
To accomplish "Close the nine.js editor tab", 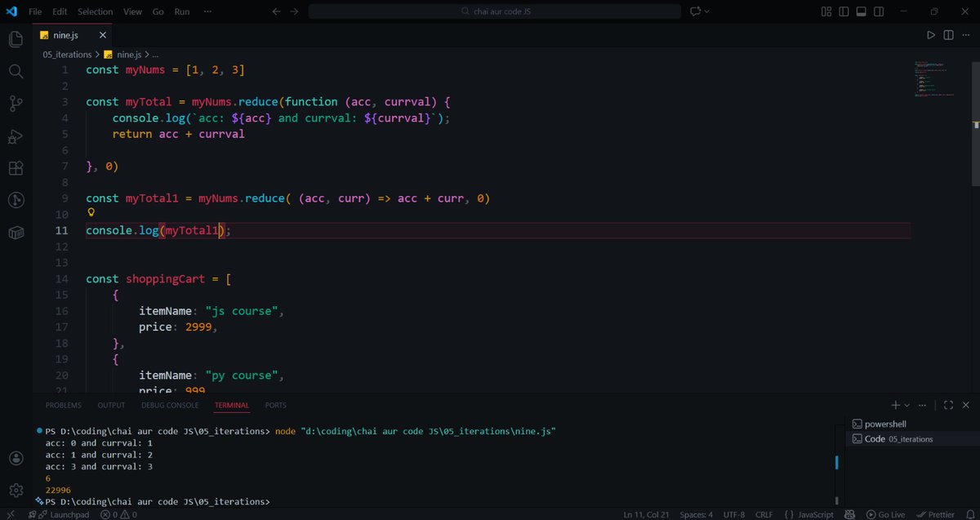I will [x=102, y=35].
